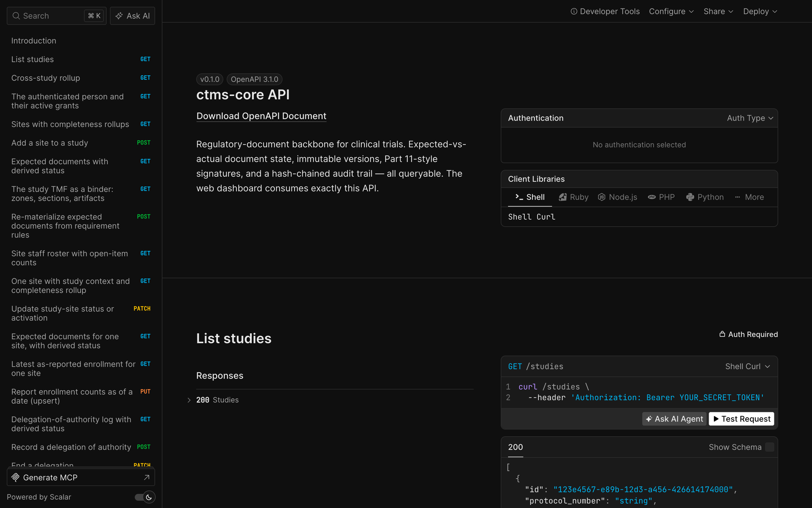Open Add a site to a study
This screenshot has width=812, height=508.
tap(81, 143)
